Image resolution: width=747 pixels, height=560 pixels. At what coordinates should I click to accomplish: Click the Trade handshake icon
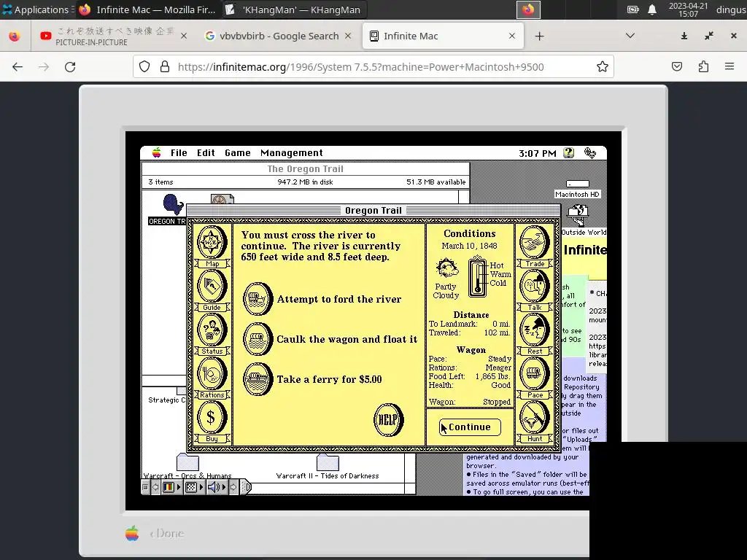point(535,242)
